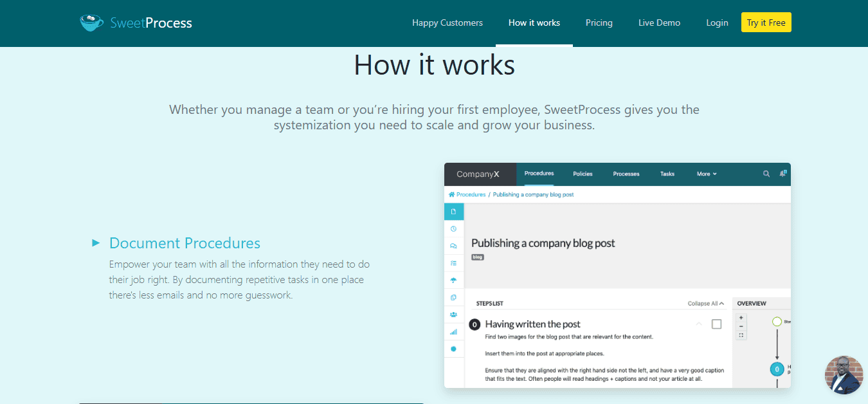Open the Pricing page
Viewport: 868px width, 404px height.
[x=599, y=23]
